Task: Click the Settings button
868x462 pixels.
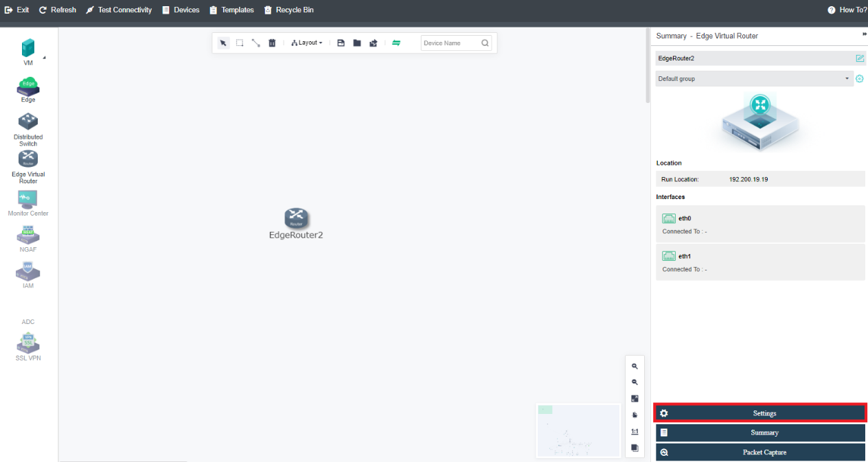Action: pos(760,413)
